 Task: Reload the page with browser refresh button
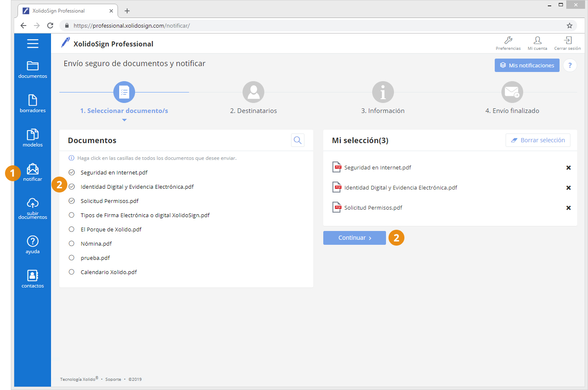pos(50,26)
